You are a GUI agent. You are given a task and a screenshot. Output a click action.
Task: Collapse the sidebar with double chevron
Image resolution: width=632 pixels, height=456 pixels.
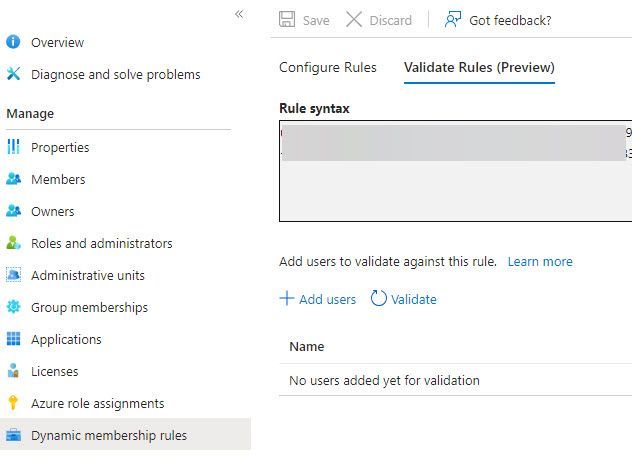pos(239,14)
